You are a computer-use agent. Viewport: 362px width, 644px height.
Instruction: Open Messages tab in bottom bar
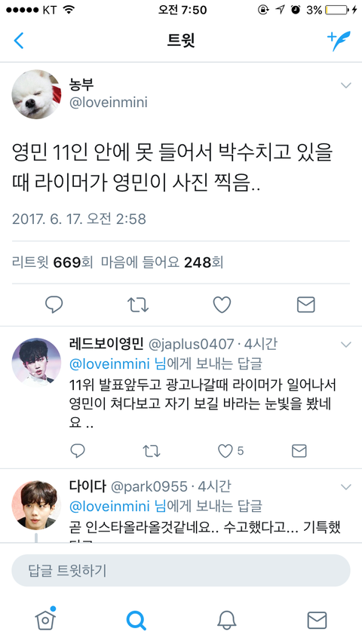(x=318, y=620)
